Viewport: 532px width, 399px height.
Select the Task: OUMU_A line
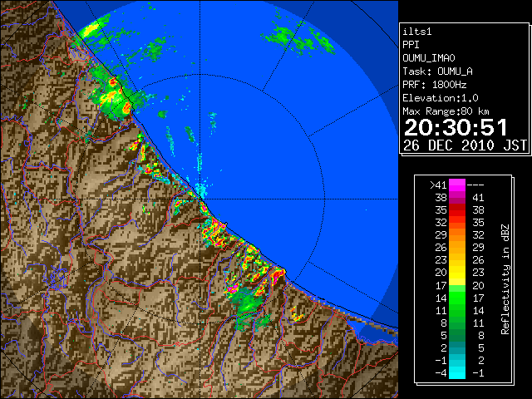(437, 71)
